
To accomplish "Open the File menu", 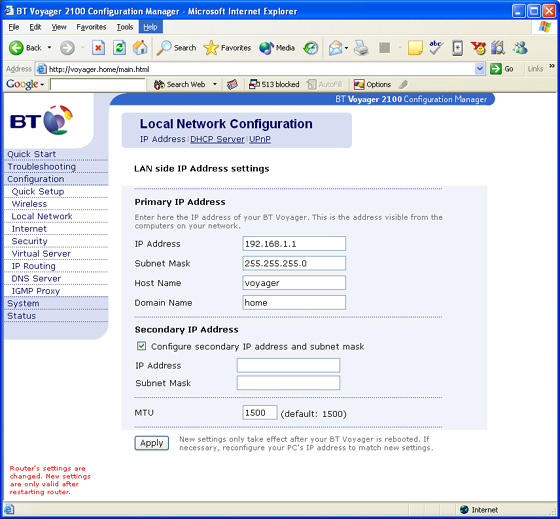I will point(14,27).
